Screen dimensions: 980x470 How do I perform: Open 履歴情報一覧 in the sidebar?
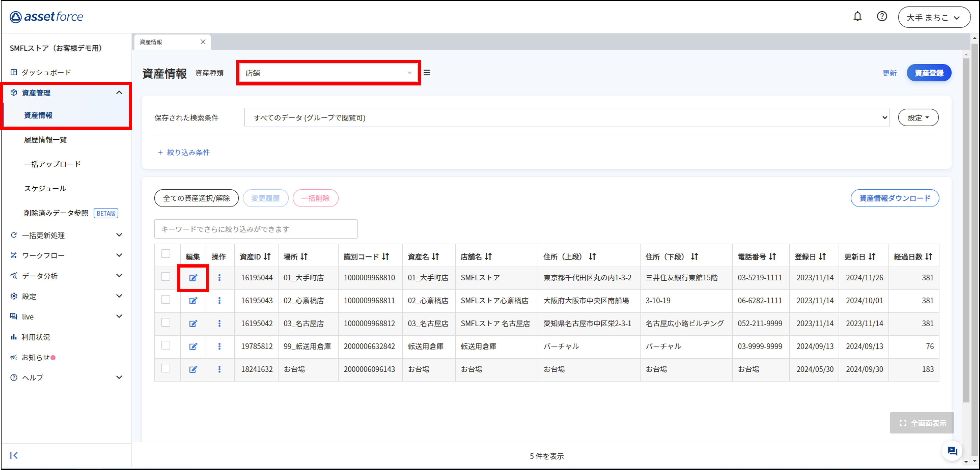45,140
